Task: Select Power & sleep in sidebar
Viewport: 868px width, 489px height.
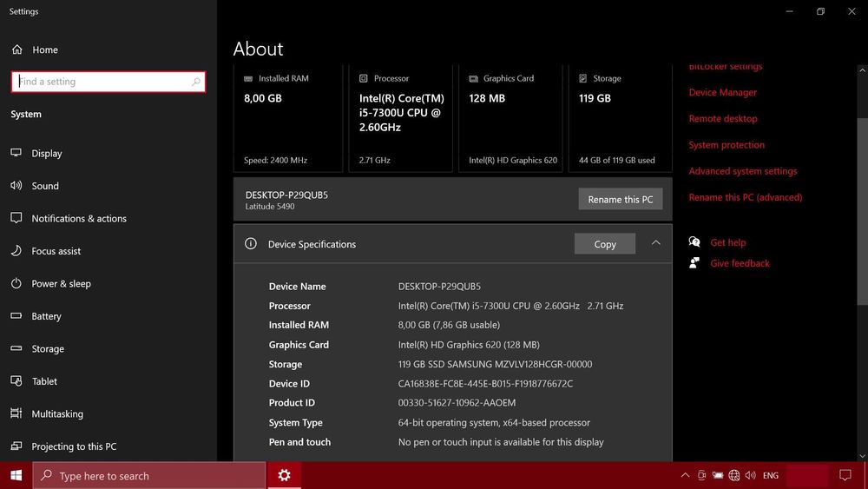Action: (61, 284)
